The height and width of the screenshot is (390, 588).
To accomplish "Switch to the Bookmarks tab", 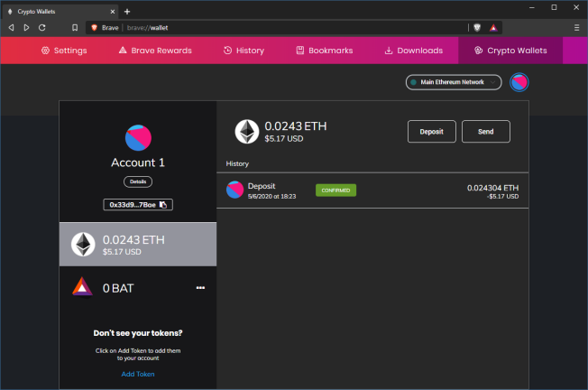I will (325, 51).
